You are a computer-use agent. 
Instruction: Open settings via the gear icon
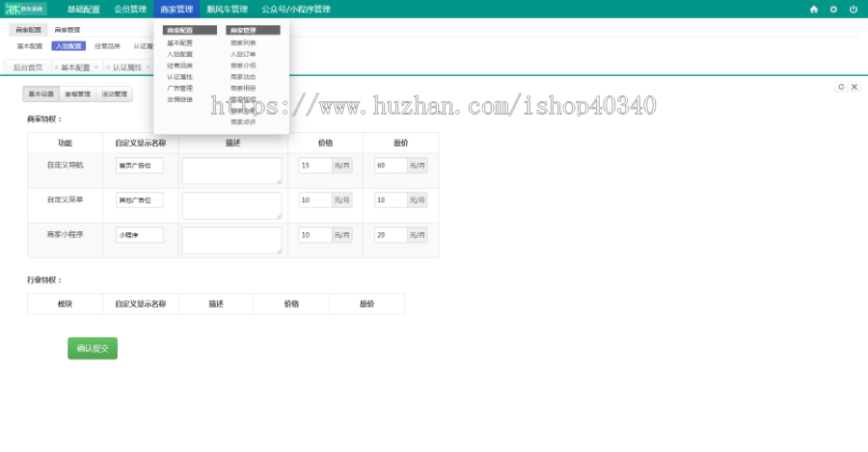pos(833,9)
